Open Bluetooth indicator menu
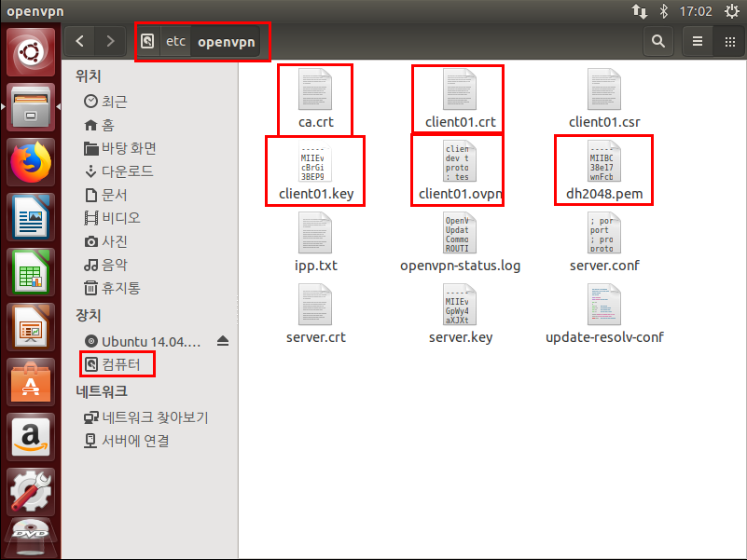747x560 pixels. coord(664,11)
